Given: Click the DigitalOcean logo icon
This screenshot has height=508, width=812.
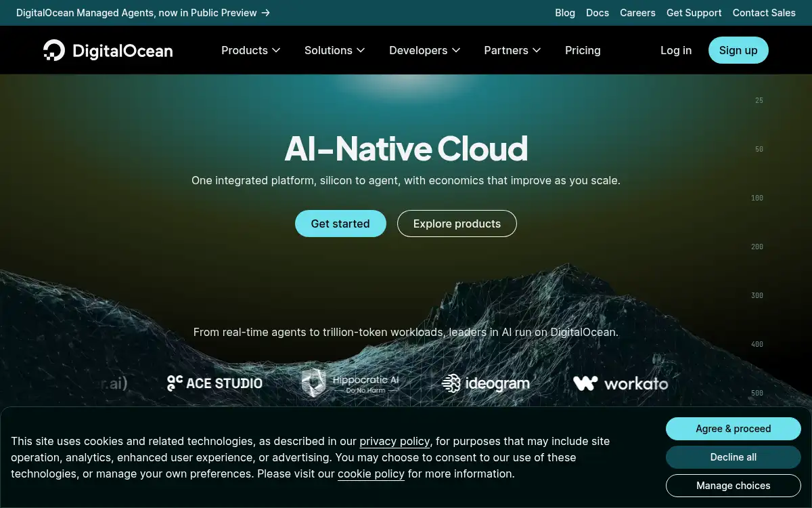Looking at the screenshot, I should (54, 50).
